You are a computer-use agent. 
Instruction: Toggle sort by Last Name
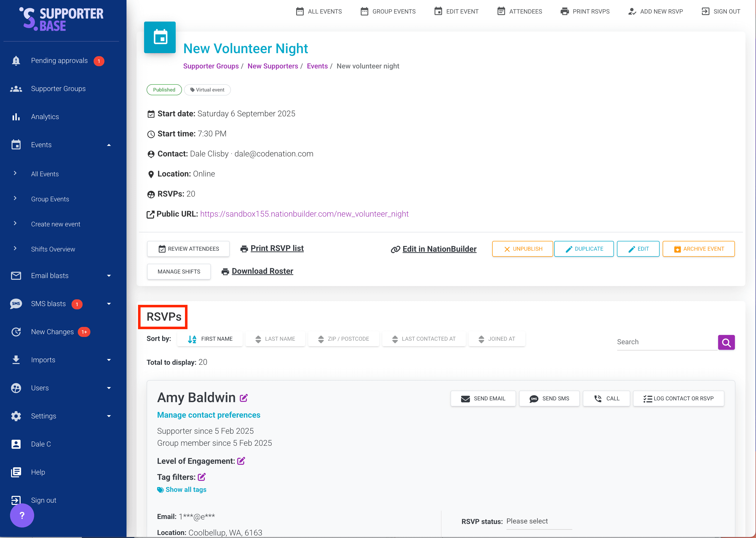275,339
